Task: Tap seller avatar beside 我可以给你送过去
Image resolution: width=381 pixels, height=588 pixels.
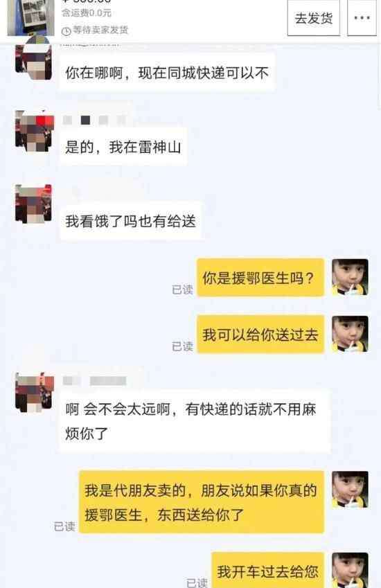Action: 351,334
